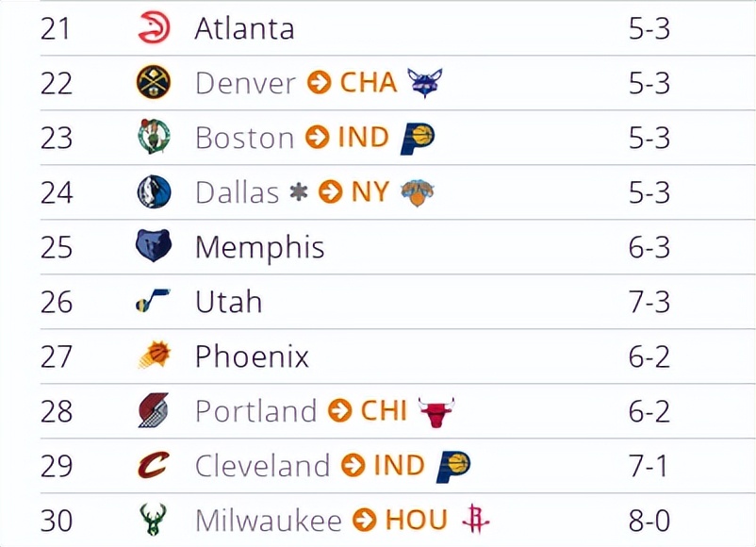
Task: Click the Boston Celtics logo
Action: click(154, 138)
